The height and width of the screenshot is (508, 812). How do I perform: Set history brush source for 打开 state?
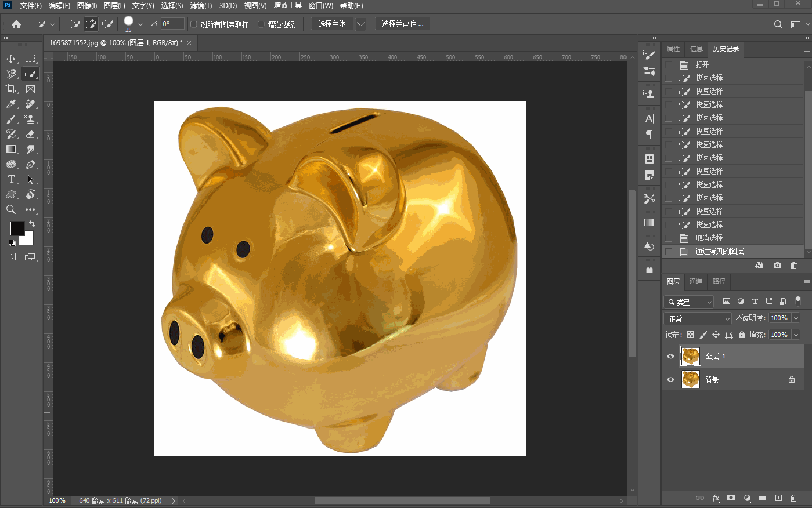(x=669, y=64)
